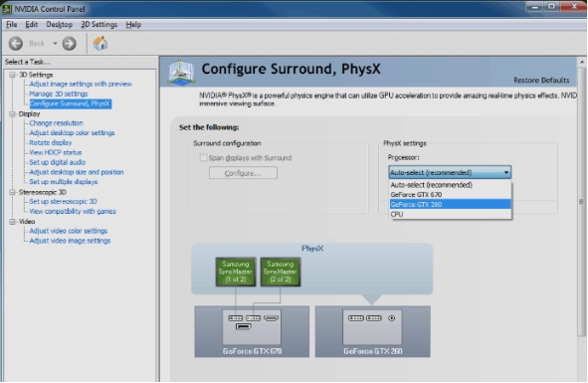Choose CPU as PhysX processor
The width and height of the screenshot is (588, 383).
point(450,214)
